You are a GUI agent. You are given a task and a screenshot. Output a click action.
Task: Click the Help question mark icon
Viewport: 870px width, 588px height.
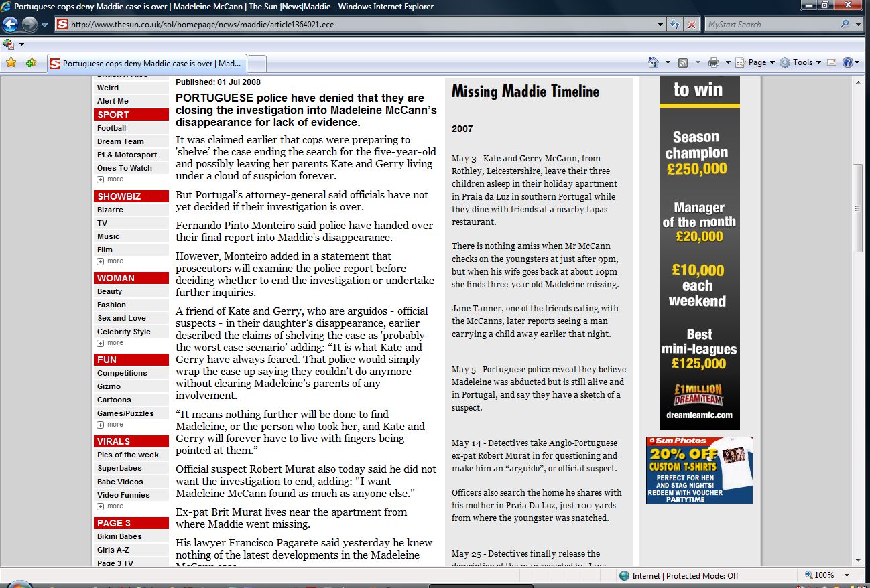pyautogui.click(x=848, y=62)
